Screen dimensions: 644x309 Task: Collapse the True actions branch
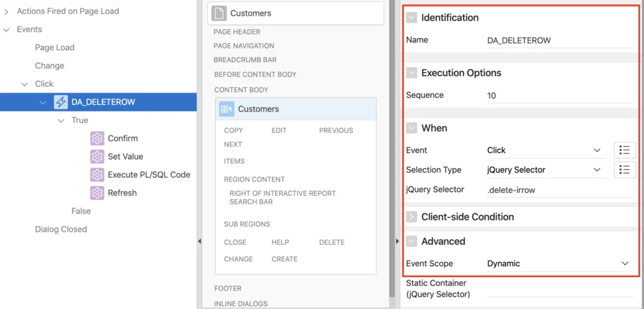(x=61, y=121)
